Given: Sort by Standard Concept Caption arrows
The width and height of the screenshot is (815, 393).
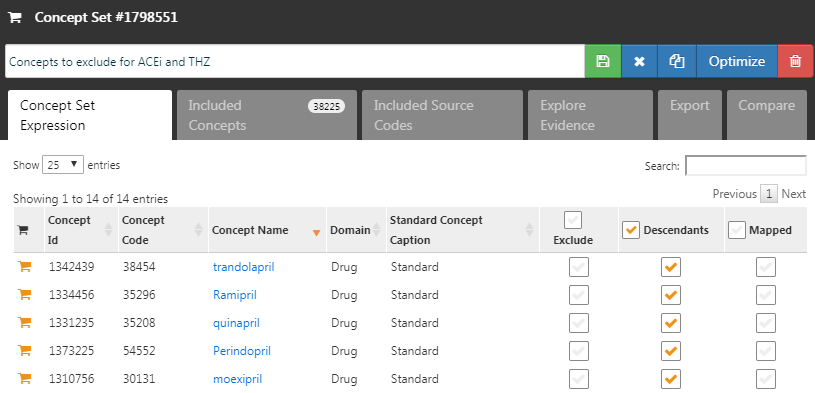Looking at the screenshot, I should 529,230.
